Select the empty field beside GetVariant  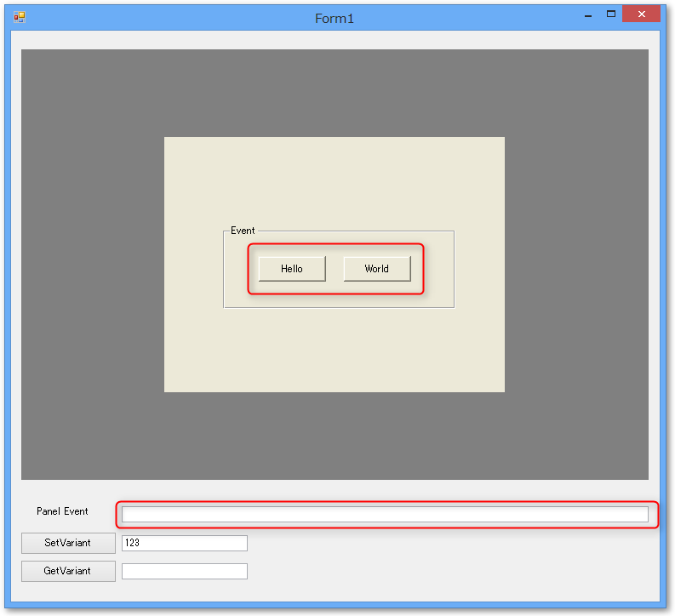(184, 571)
